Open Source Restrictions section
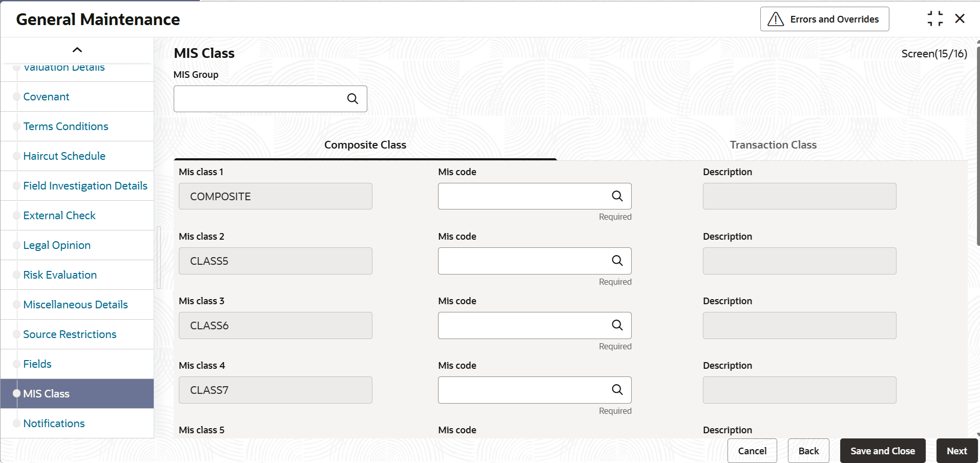 [70, 334]
